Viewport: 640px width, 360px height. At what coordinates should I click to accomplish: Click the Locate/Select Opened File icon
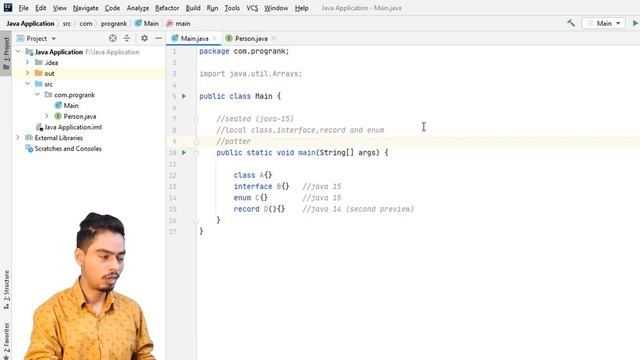[x=113, y=38]
